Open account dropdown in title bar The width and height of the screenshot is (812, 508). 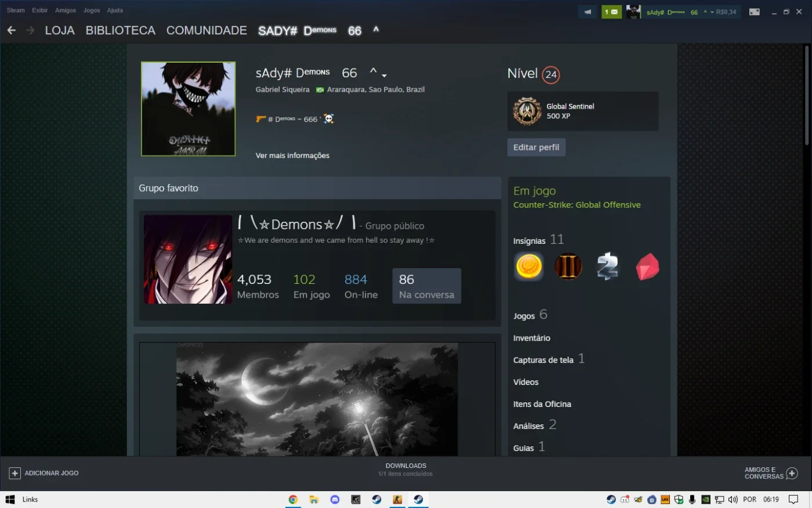(x=712, y=12)
